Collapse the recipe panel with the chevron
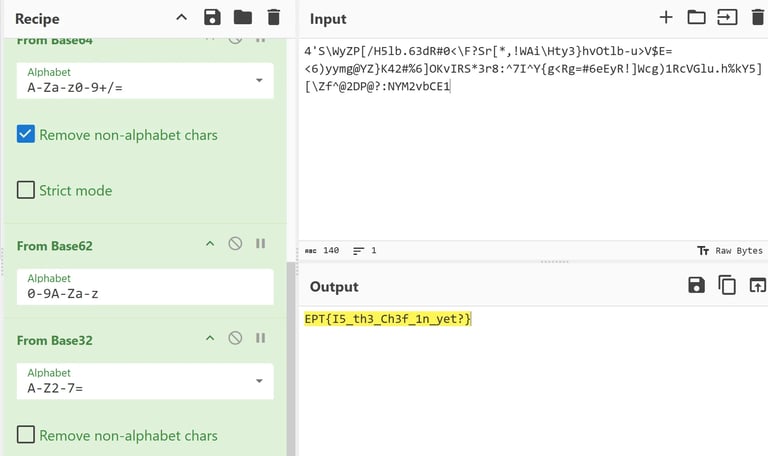The height and width of the screenshot is (456, 768). (x=181, y=17)
